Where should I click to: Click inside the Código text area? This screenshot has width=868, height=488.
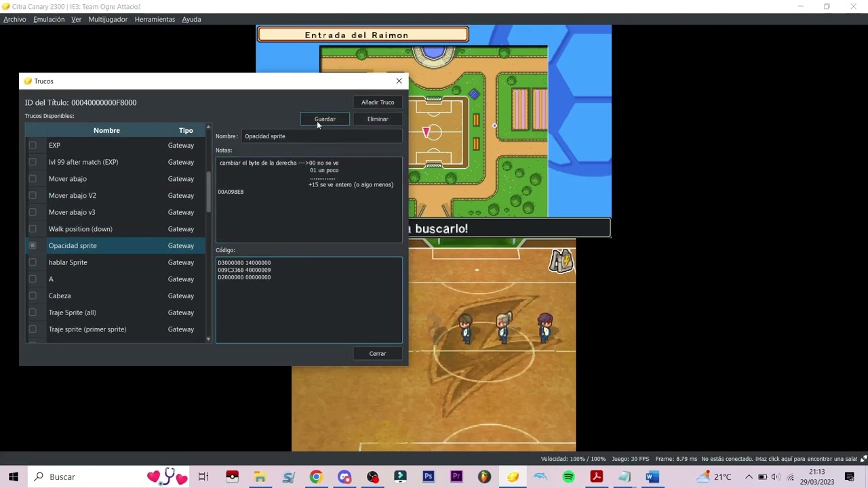[x=309, y=300]
